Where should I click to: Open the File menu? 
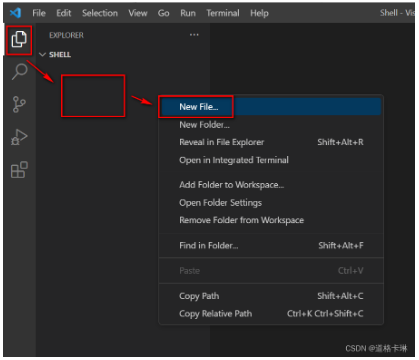39,13
